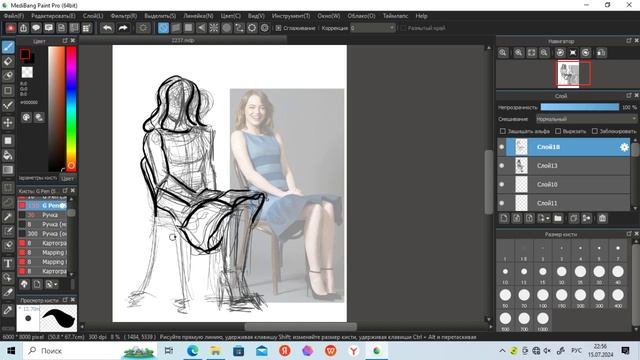Hide layer Слой10 via visibility dot
The height and width of the screenshot is (360, 640).
click(x=502, y=184)
